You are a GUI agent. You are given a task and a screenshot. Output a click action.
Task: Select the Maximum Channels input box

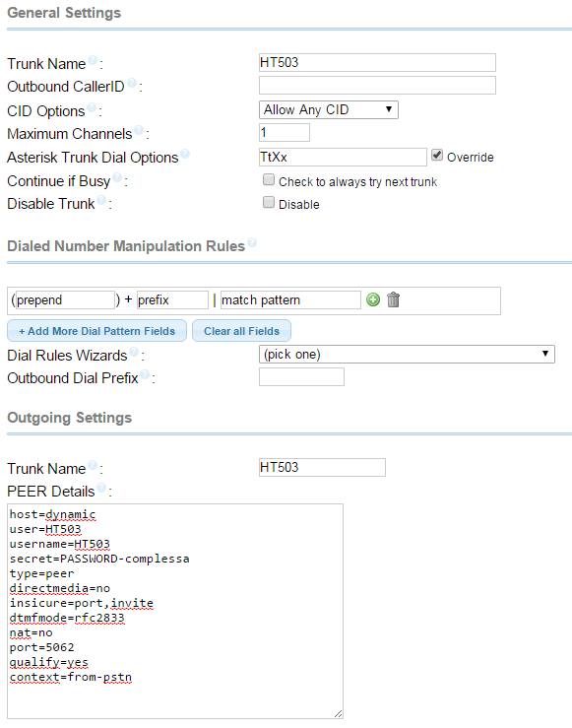tap(285, 133)
